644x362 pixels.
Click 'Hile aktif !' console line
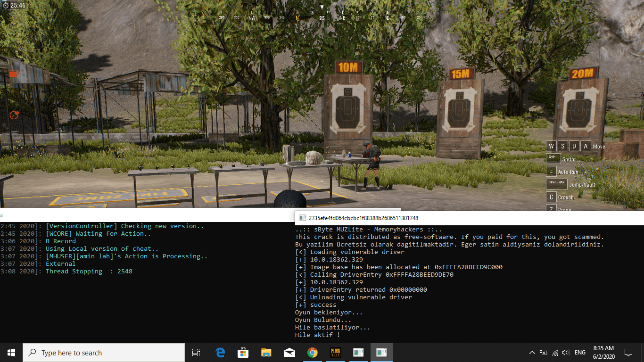coord(318,335)
